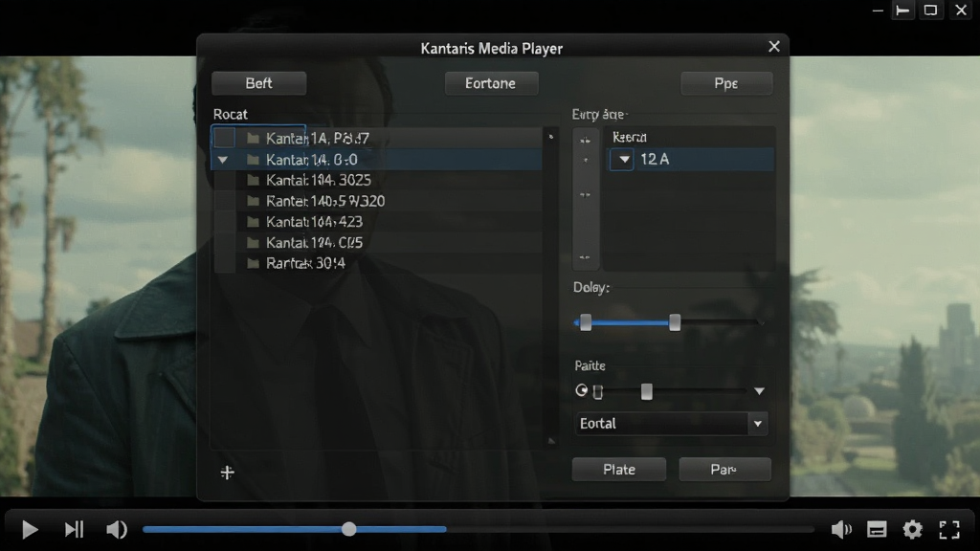Tick checkbox beside Kantar 1A first row
980x551 pixels.
click(224, 138)
